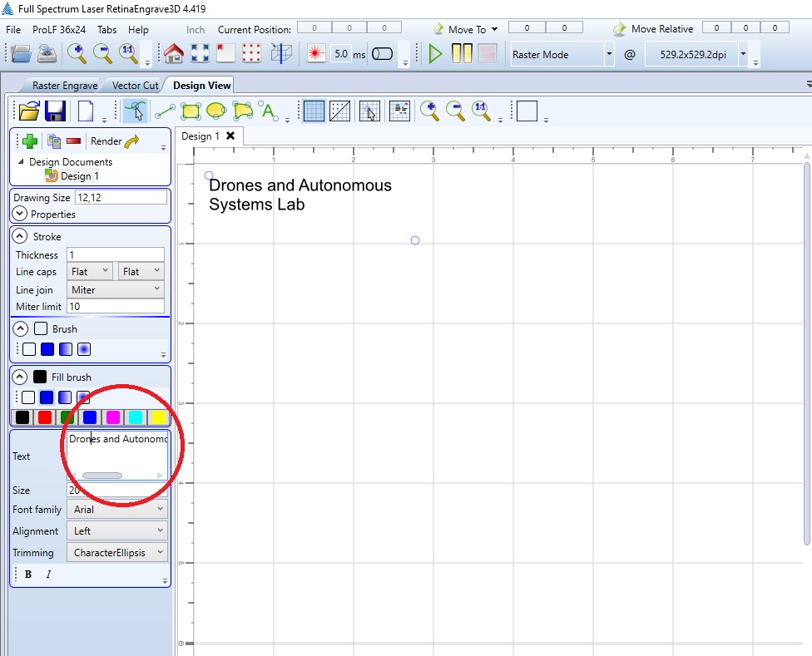Image resolution: width=812 pixels, height=656 pixels.
Task: Create a new blank design page
Action: pyautogui.click(x=86, y=111)
